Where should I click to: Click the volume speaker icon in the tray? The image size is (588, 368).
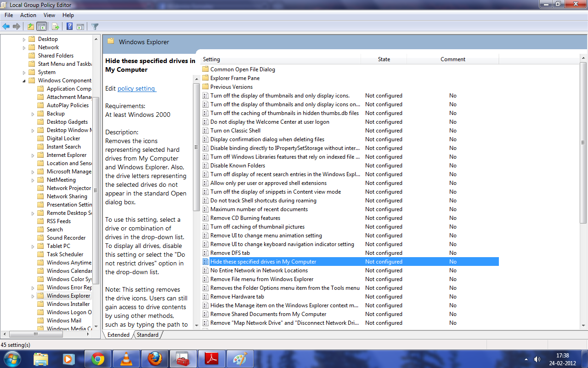pyautogui.click(x=537, y=359)
